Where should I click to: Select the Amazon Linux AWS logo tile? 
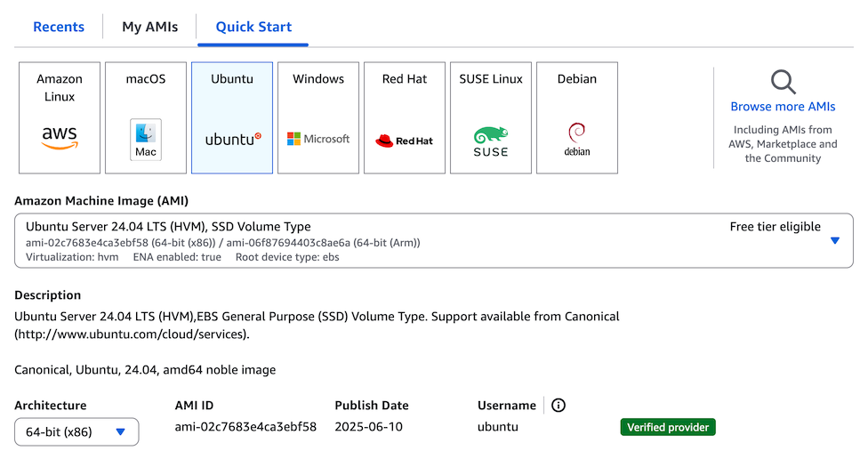tap(60, 117)
